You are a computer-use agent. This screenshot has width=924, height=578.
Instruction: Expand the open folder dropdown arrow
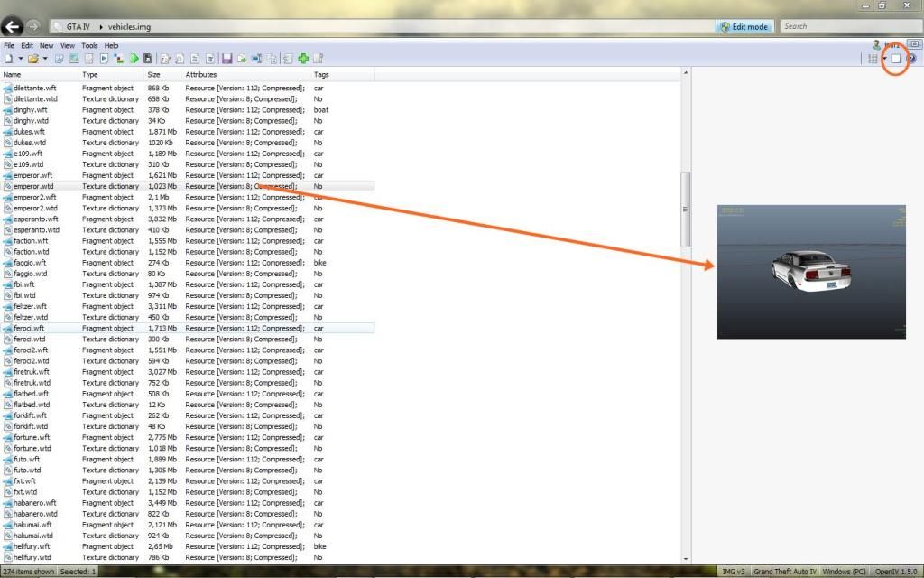44,59
